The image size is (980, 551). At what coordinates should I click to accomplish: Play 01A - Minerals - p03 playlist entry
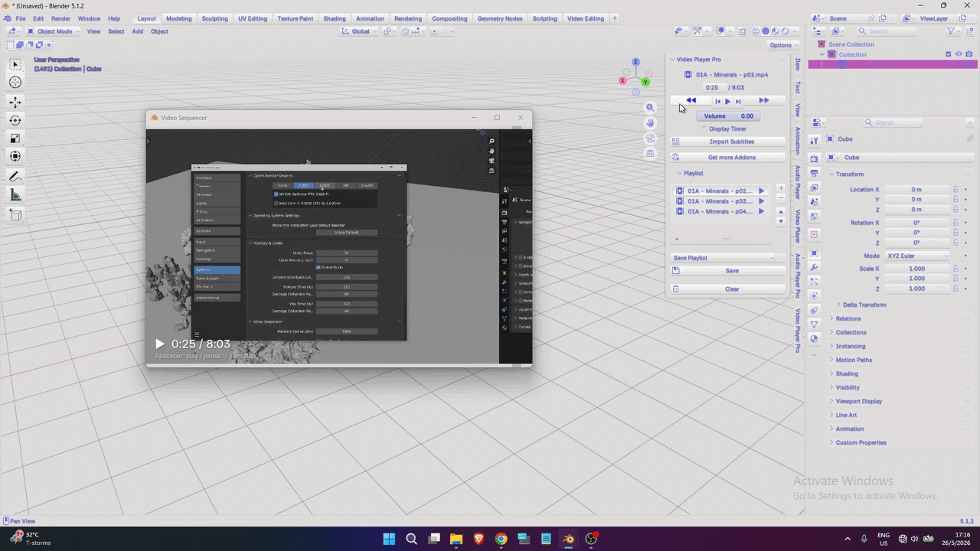pyautogui.click(x=761, y=201)
